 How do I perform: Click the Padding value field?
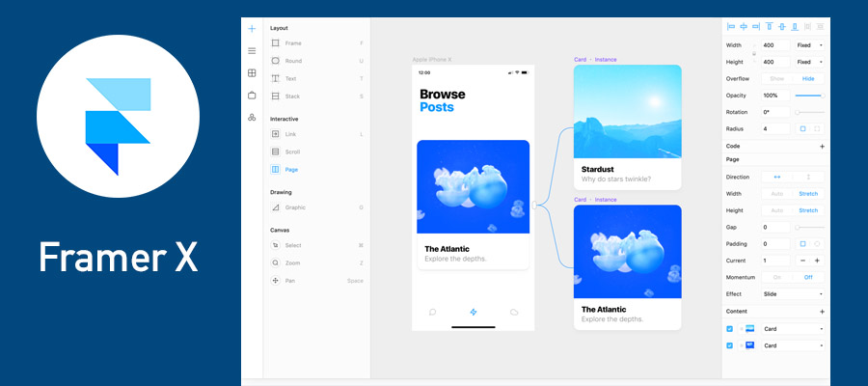coord(775,244)
